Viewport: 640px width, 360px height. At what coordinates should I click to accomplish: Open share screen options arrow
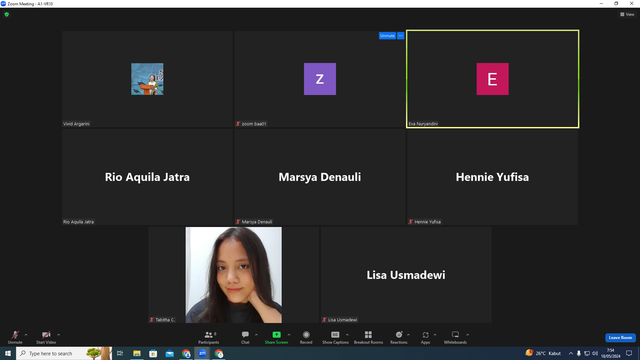[289, 335]
